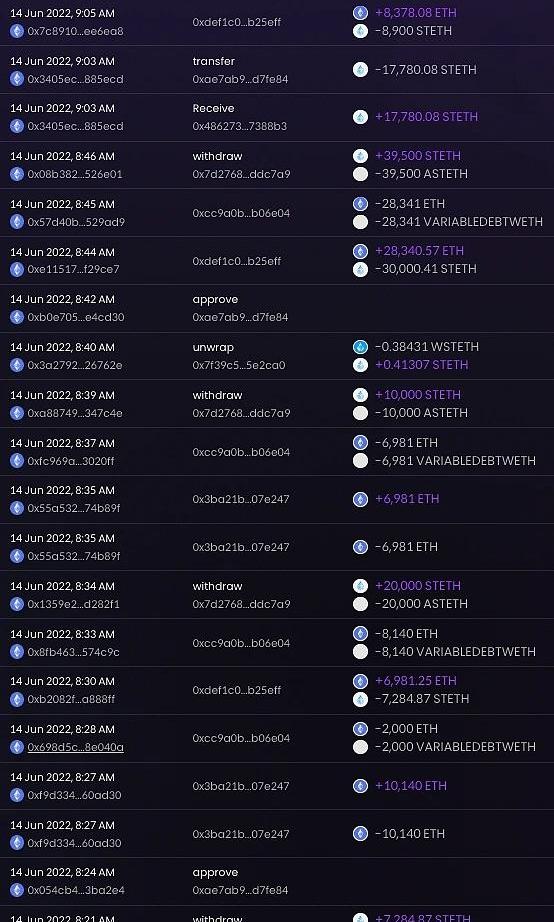Click VARIABLEDEBTWETH icon beside −28,341 amount
Viewport: 554px width, 922px height.
pos(361,222)
